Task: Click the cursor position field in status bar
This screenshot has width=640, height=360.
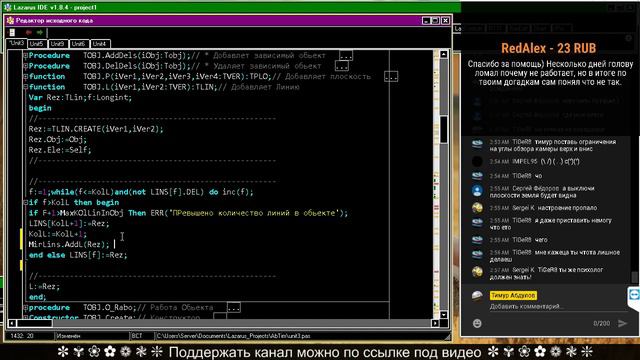Action: 29,336
